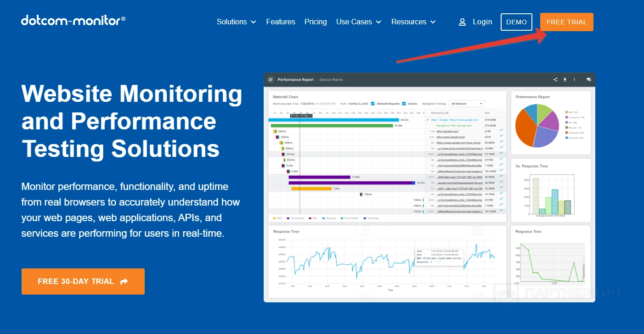Click the Size column header
The image size is (644, 334).
(487, 113)
